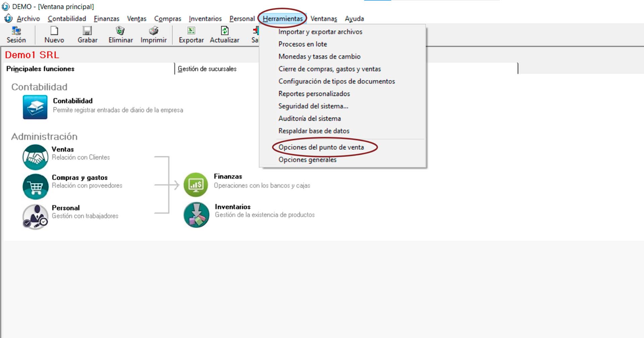Click the Exportar spreadsheet icon
Image resolution: width=644 pixels, height=338 pixels.
tap(191, 31)
